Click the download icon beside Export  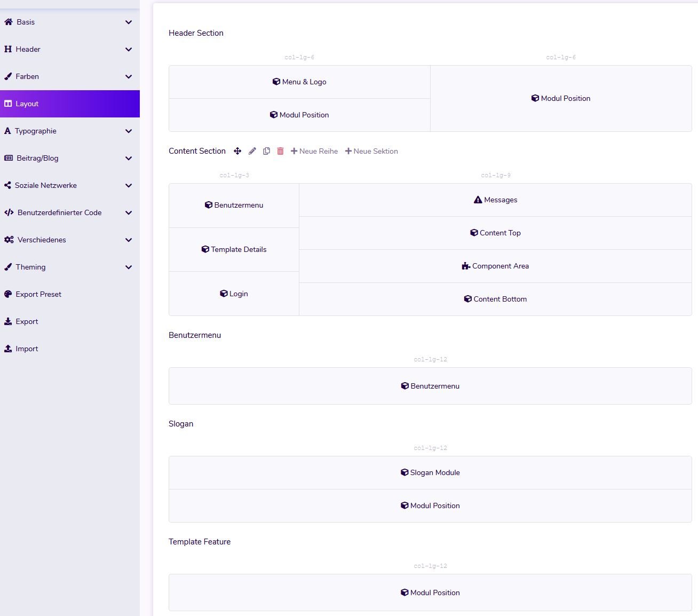tap(8, 321)
